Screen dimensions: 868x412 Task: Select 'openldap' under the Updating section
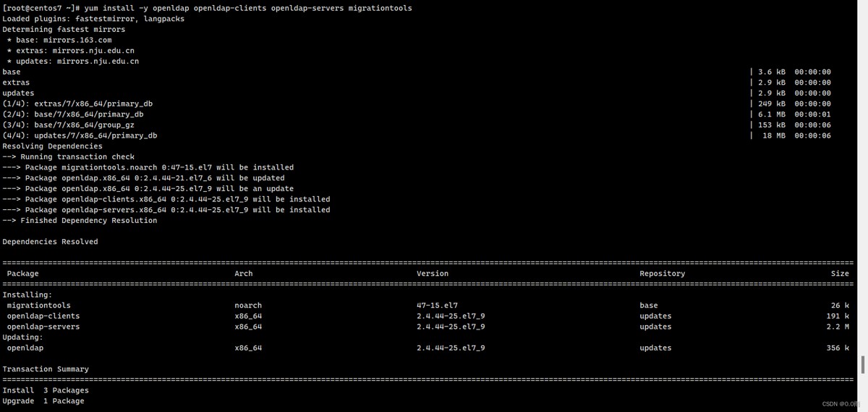pos(25,348)
